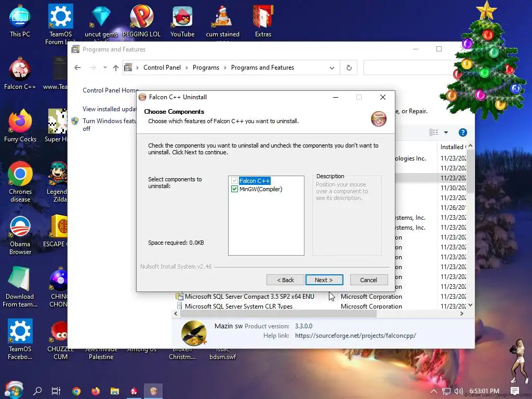Click the blue help question mark icon
Viewport: 532px width, 399px height.
tap(463, 132)
